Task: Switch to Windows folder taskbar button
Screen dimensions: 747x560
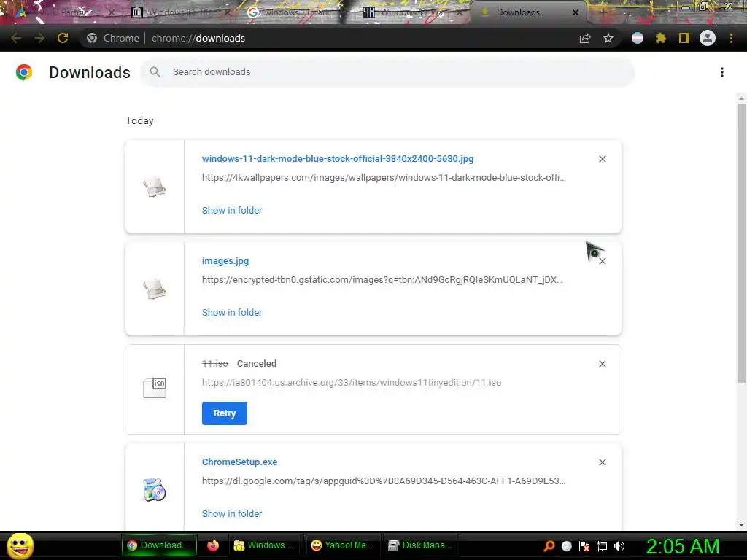Action: pos(264,545)
